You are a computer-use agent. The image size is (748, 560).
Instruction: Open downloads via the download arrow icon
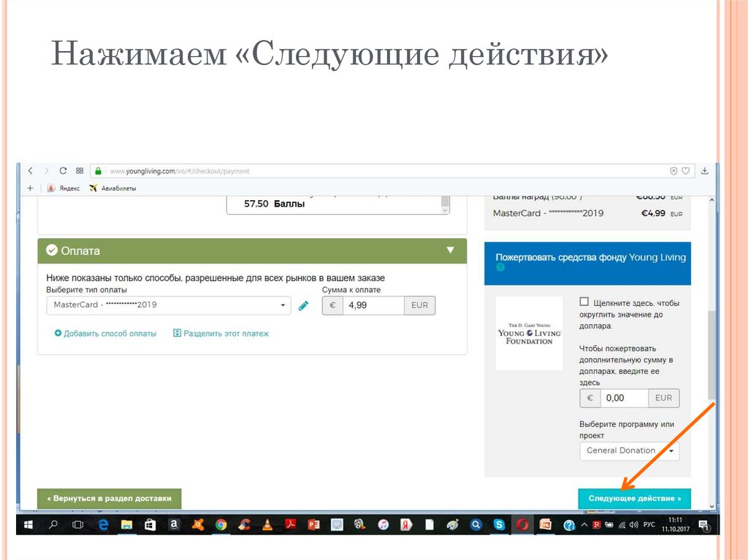705,171
